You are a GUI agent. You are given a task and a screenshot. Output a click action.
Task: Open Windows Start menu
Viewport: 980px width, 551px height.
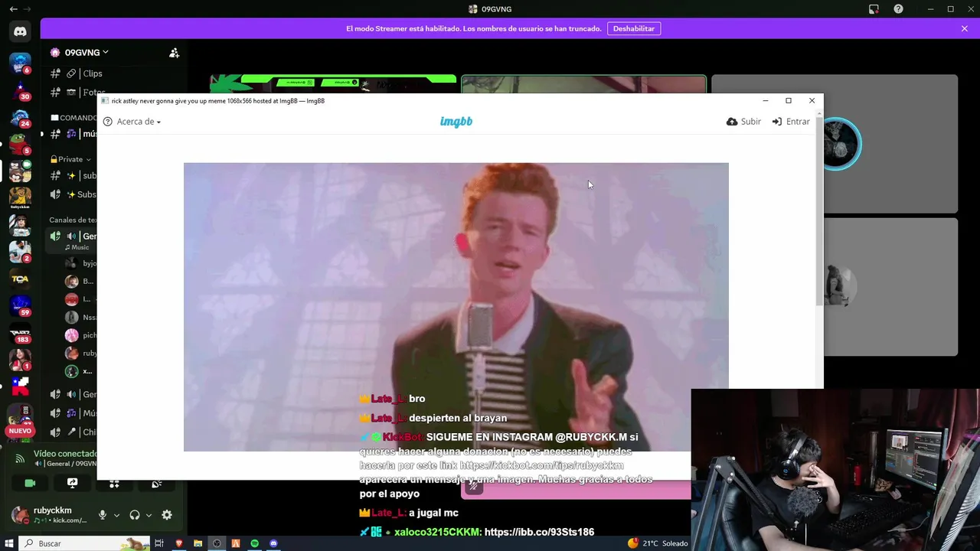(x=8, y=543)
